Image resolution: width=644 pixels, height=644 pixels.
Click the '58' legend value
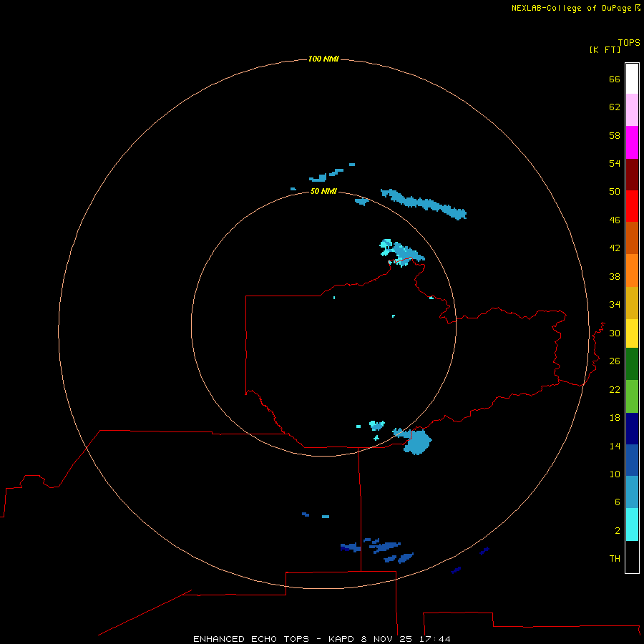click(615, 135)
